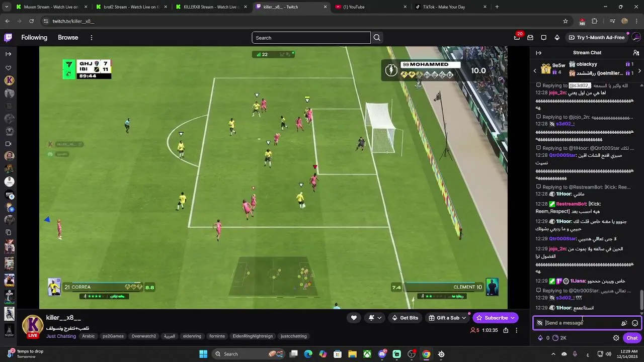This screenshot has height=362, width=644.
Task: Click Browse in top navigation
Action: (x=68, y=38)
